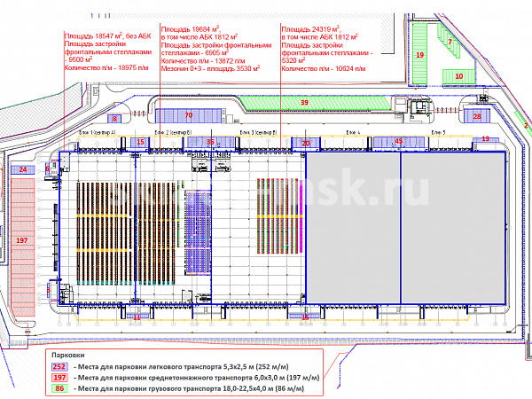Viewport: 532px width, 399px height.
Task: Select the blue parking strip labeled 11
Action: tap(137, 317)
